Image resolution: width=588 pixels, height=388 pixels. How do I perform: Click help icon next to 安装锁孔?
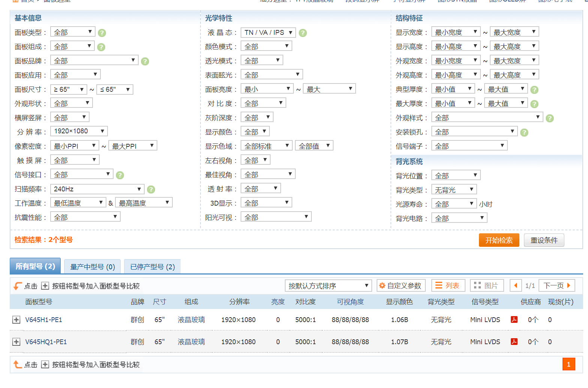click(x=524, y=133)
